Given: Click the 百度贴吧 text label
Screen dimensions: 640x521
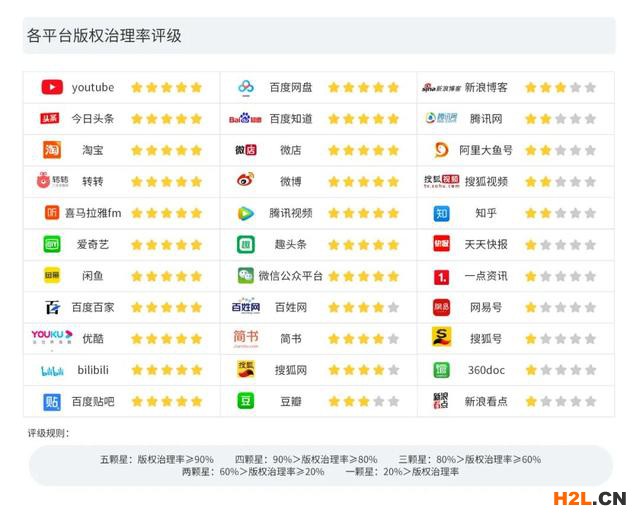Looking at the screenshot, I should pos(93,402).
